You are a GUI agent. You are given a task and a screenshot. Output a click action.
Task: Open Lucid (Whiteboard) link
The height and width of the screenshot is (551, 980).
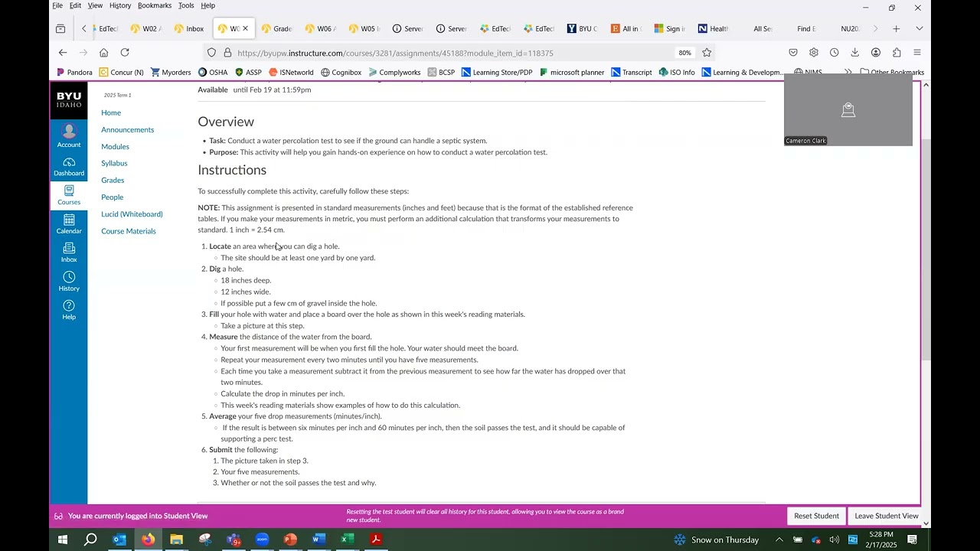click(132, 214)
